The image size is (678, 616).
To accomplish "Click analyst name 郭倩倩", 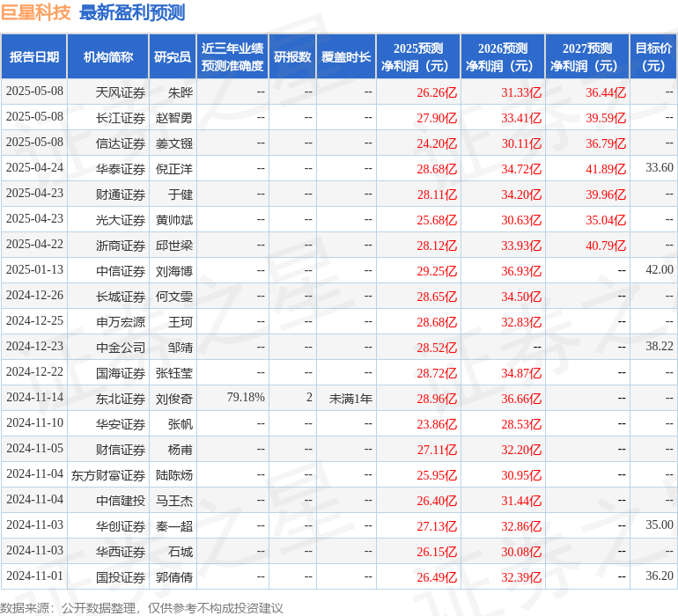I will (x=174, y=576).
